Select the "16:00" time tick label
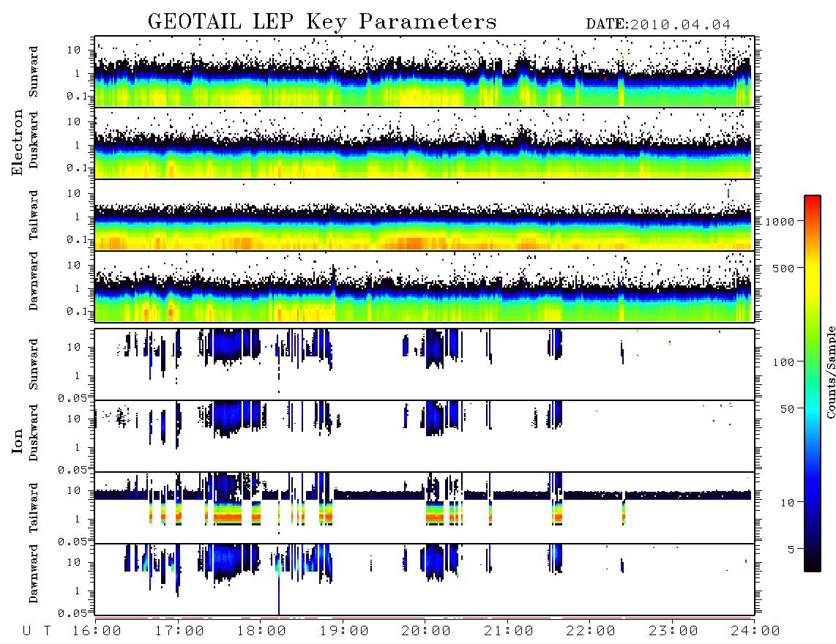Screen dimensions: 836x644 pos(97,631)
